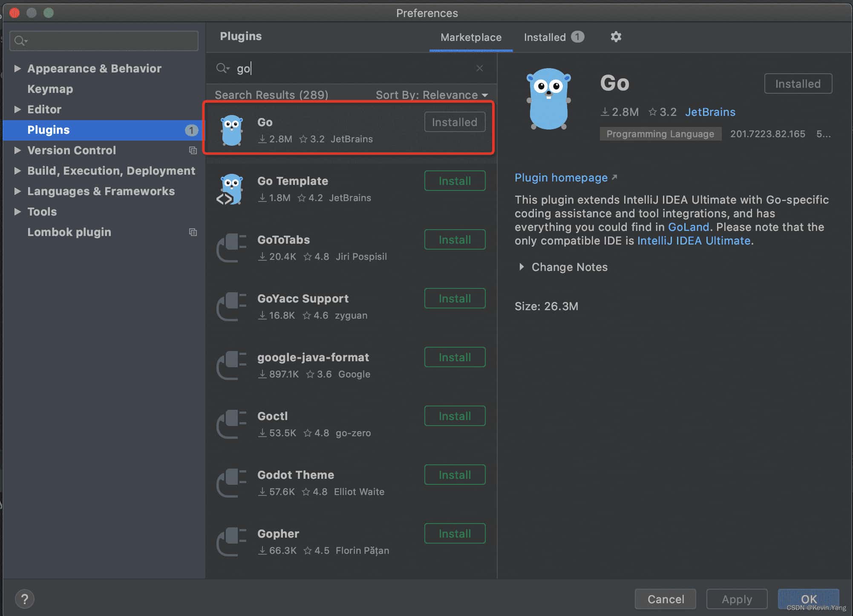This screenshot has height=616, width=853.
Task: Focus the plugin search field containing go
Action: 352,68
